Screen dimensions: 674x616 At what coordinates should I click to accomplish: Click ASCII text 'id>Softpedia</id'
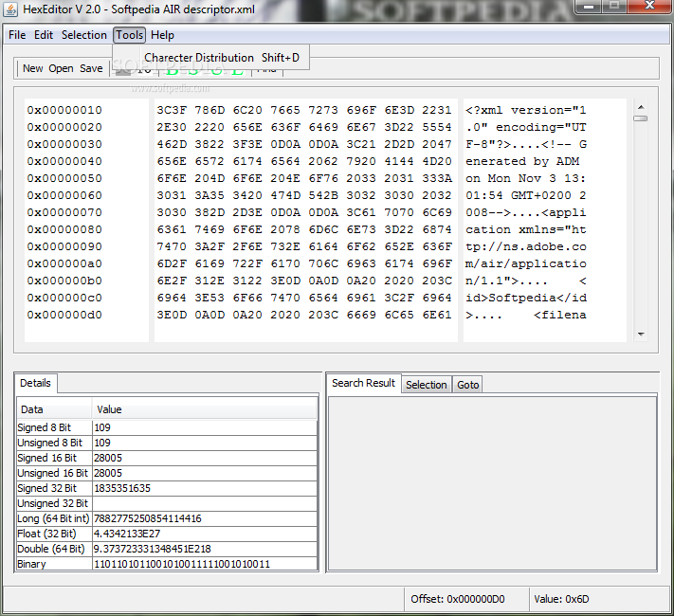pyautogui.click(x=526, y=298)
